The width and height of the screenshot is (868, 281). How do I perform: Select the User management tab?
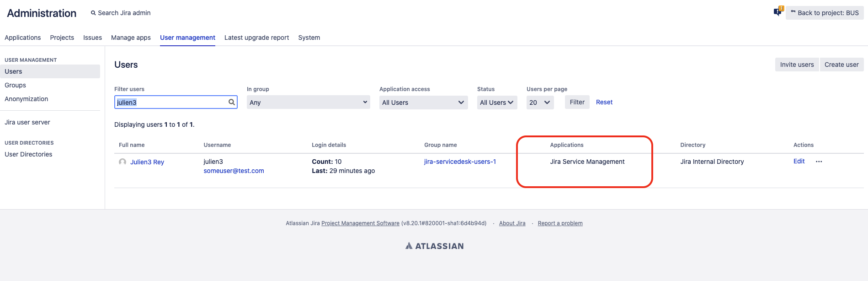point(187,38)
